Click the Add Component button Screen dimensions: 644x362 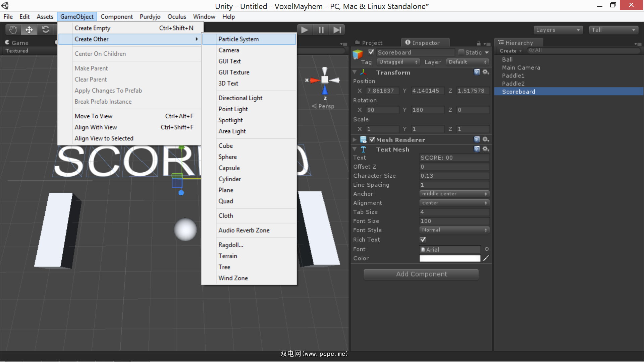tap(421, 274)
